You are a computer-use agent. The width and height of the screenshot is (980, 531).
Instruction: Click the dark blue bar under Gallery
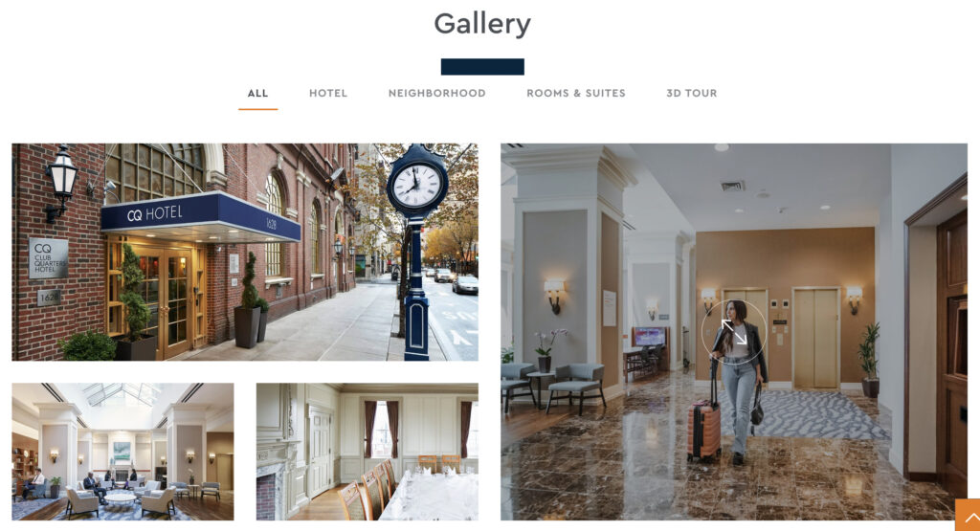[482, 67]
